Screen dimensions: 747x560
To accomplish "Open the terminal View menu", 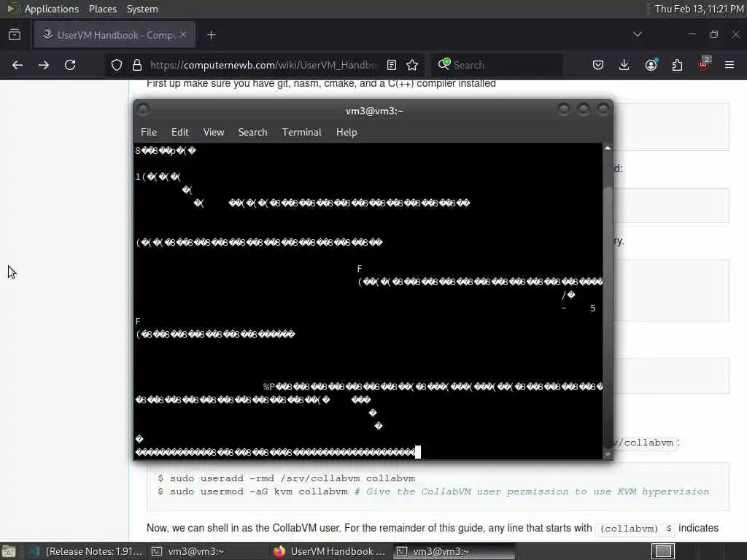I will click(214, 133).
